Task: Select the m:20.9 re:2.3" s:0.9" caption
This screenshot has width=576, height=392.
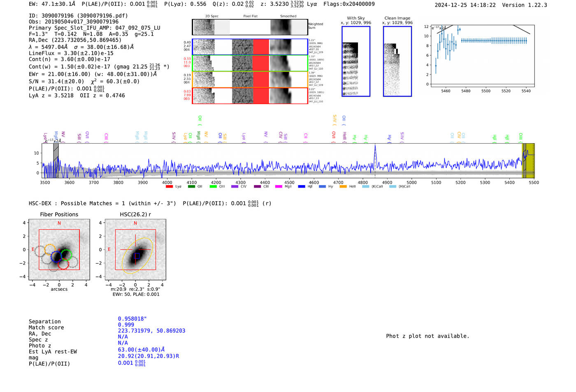Action: (x=135, y=289)
